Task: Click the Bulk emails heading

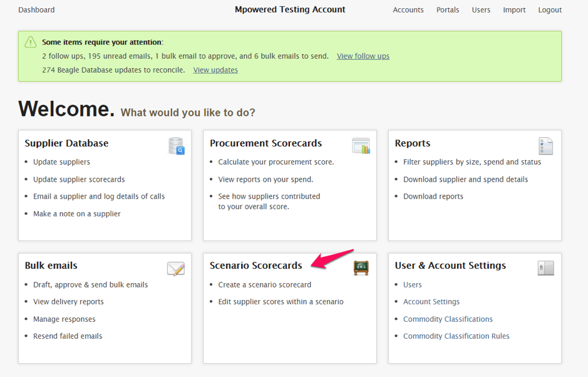Action: pyautogui.click(x=51, y=266)
